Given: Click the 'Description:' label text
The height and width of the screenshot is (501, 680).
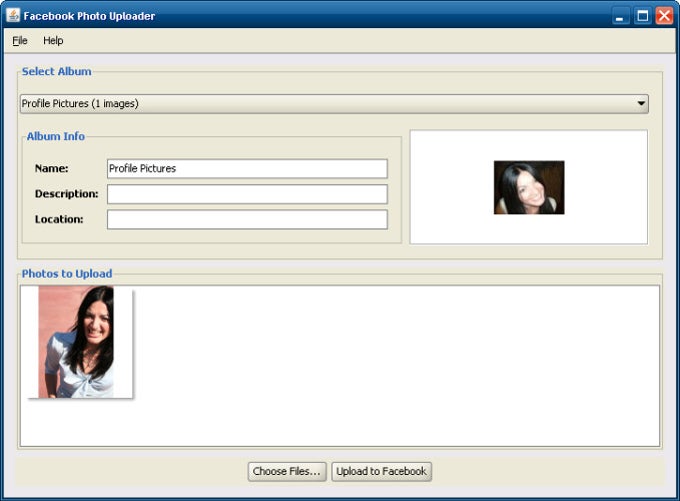Looking at the screenshot, I should coord(66,194).
